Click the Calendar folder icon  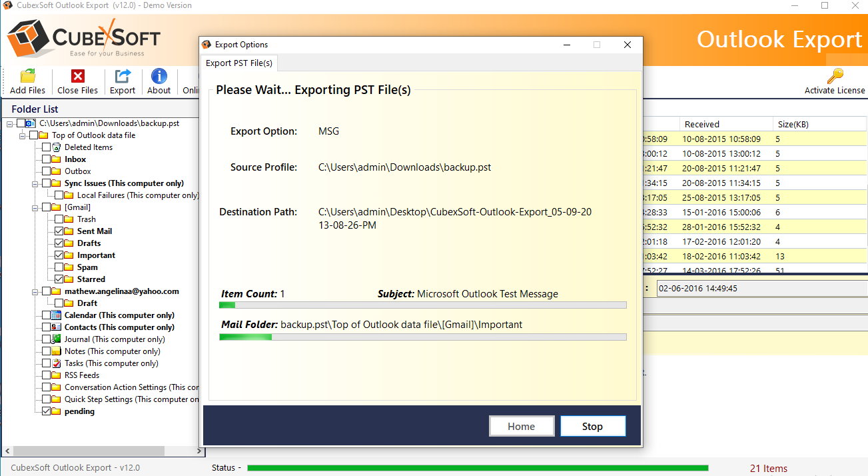click(56, 315)
